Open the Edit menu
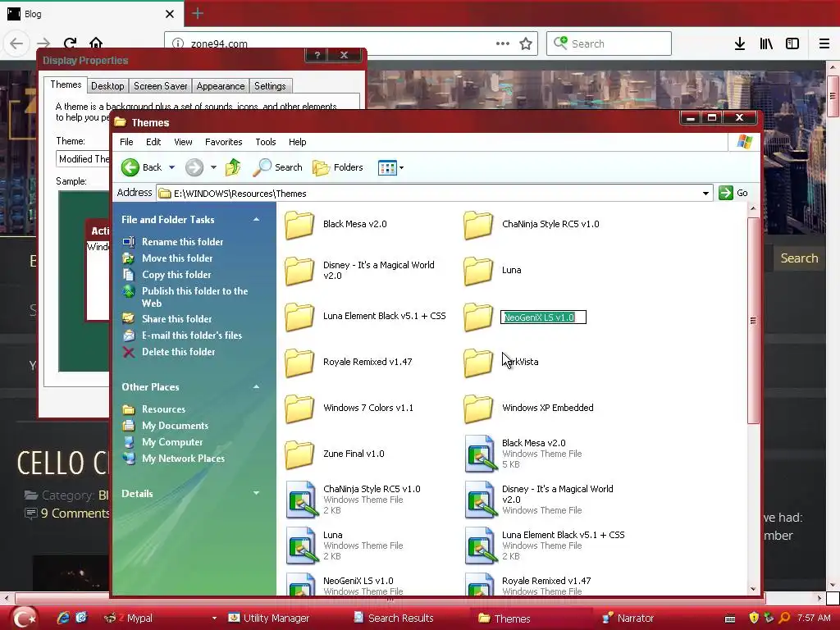The width and height of the screenshot is (840, 630). pyautogui.click(x=153, y=142)
